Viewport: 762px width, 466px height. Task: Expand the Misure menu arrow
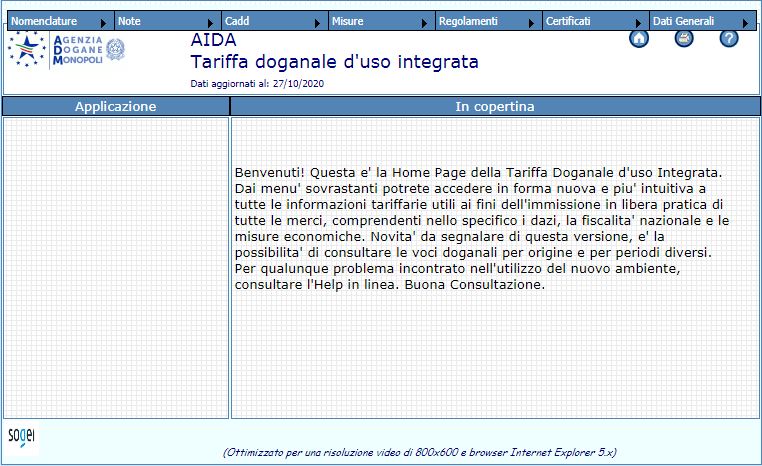424,23
